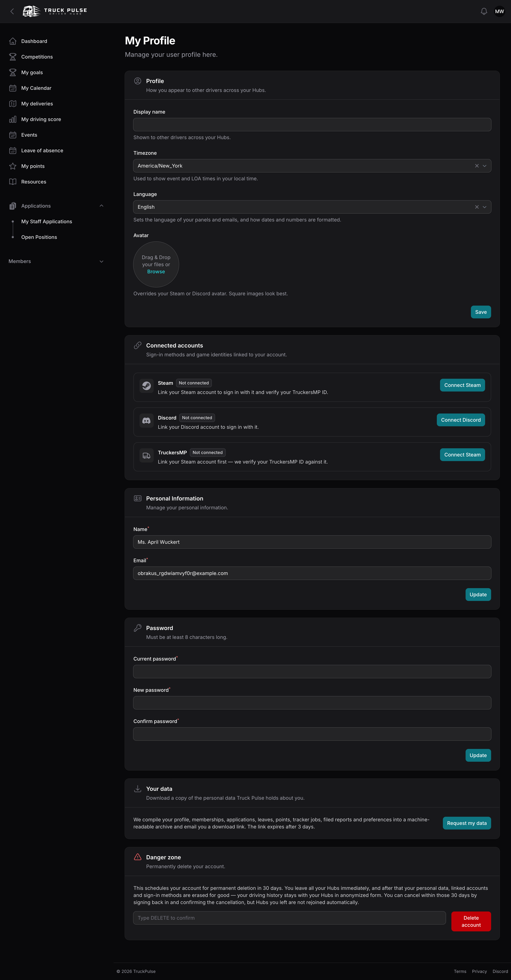The image size is (511, 980).
Task: Click the Password key icon
Action: click(138, 628)
